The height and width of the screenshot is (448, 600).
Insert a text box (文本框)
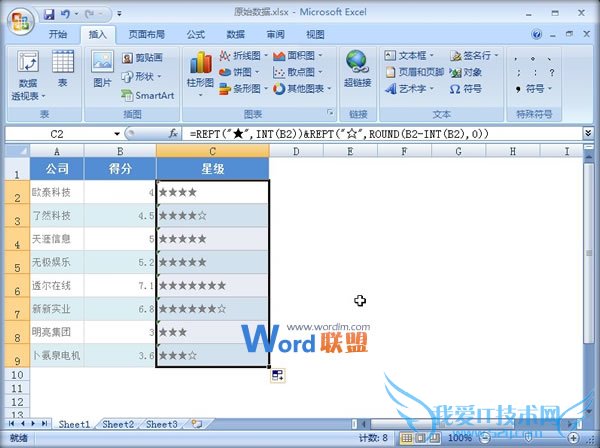click(409, 56)
